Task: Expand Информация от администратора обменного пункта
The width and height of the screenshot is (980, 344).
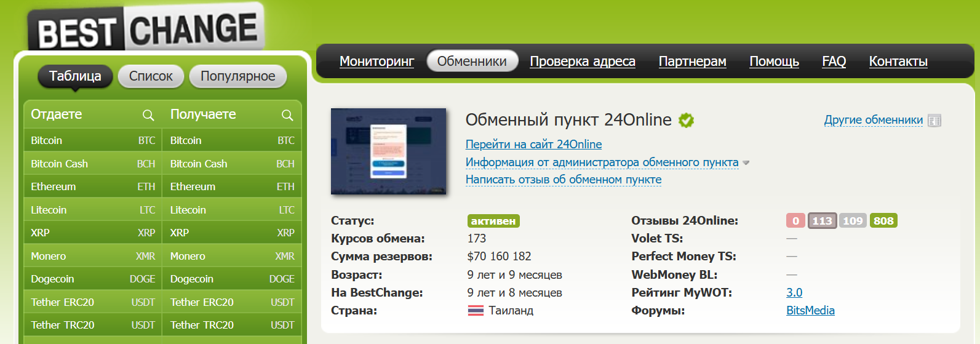Action: (601, 162)
